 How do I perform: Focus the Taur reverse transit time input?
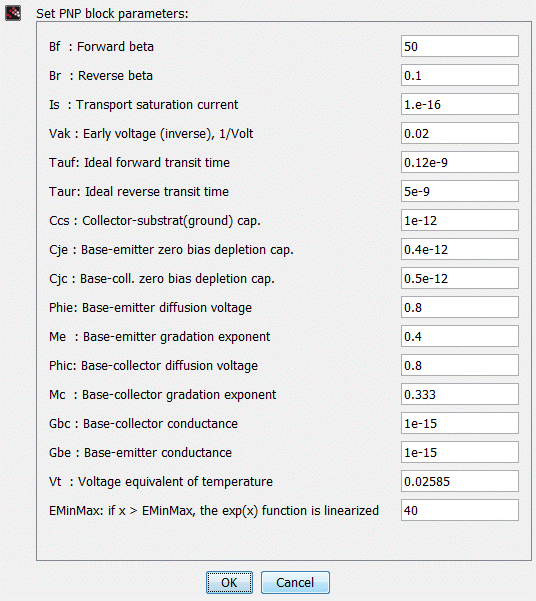pos(460,191)
